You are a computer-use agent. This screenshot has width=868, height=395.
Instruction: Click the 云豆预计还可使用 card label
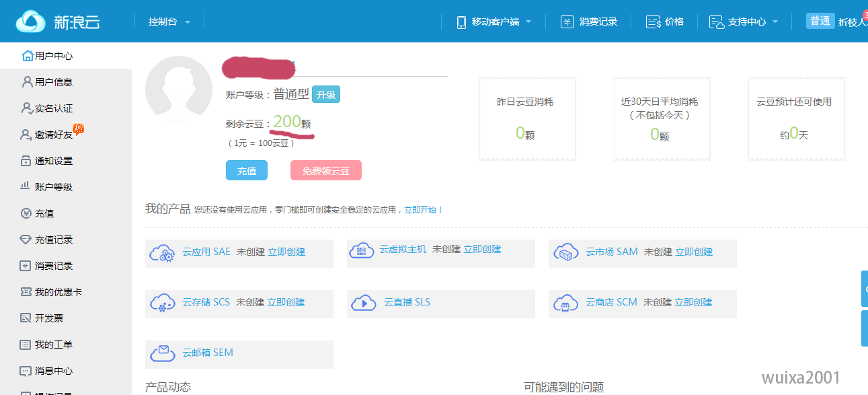pos(794,102)
